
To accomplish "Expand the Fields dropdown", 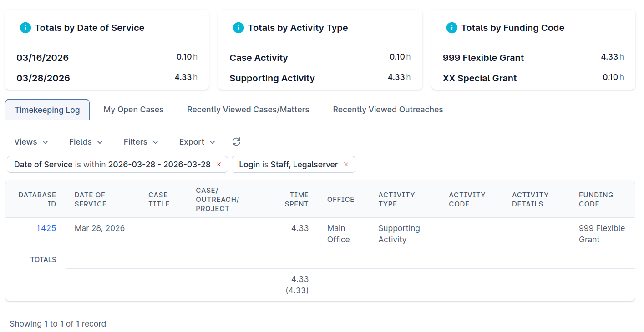I will pyautogui.click(x=86, y=142).
